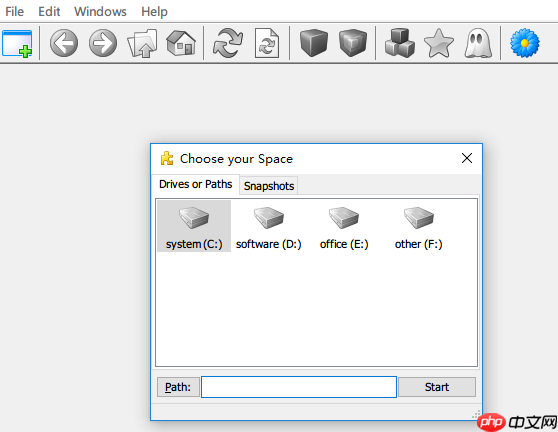Click the double-arrow refresh icon
Image resolution: width=558 pixels, height=432 pixels.
228,43
